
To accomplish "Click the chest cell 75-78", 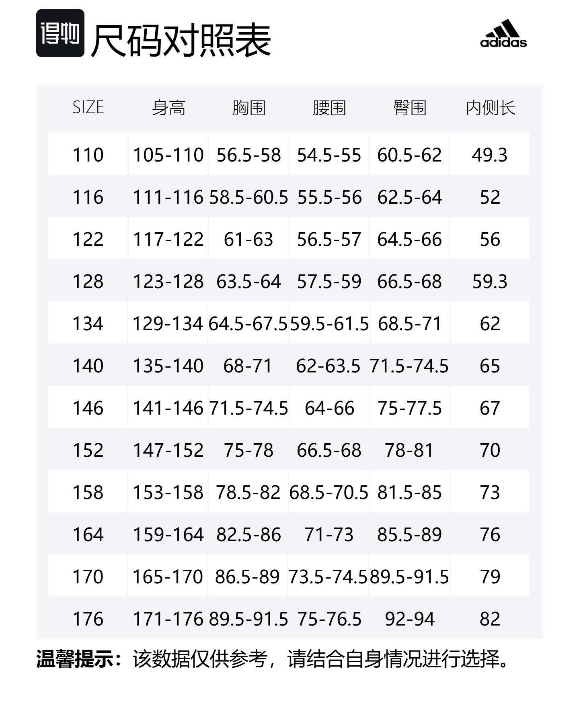I will [248, 450].
